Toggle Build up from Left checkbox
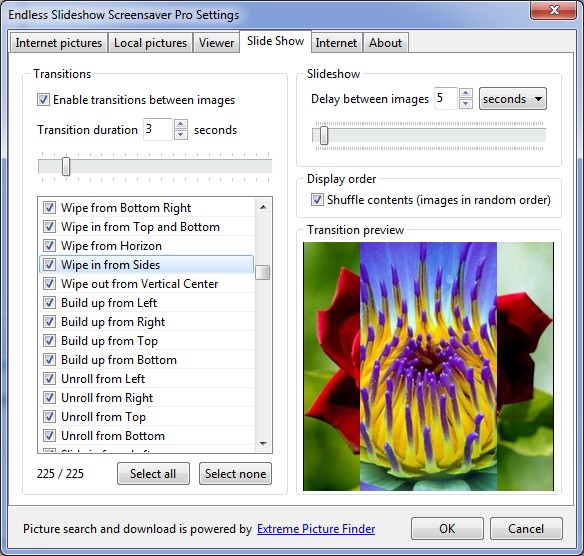The image size is (584, 556). click(x=49, y=302)
